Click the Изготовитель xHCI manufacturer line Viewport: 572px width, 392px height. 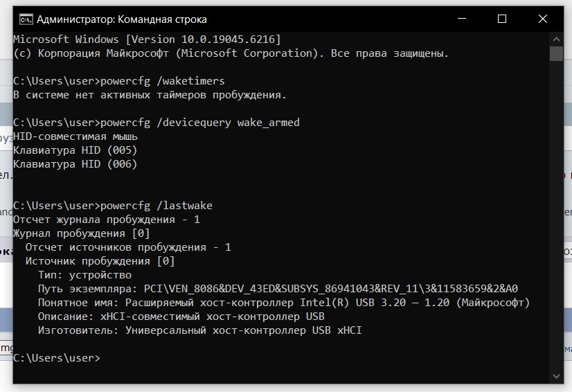coord(199,330)
